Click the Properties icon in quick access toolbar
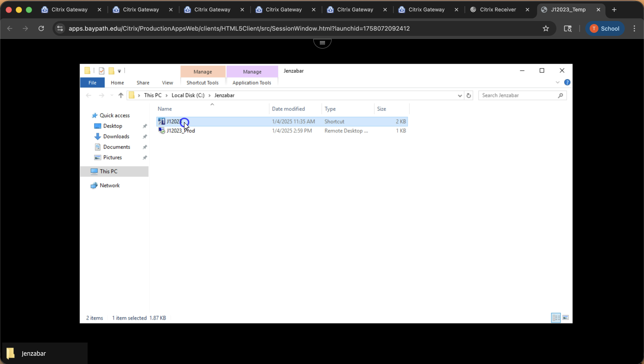 pos(102,71)
